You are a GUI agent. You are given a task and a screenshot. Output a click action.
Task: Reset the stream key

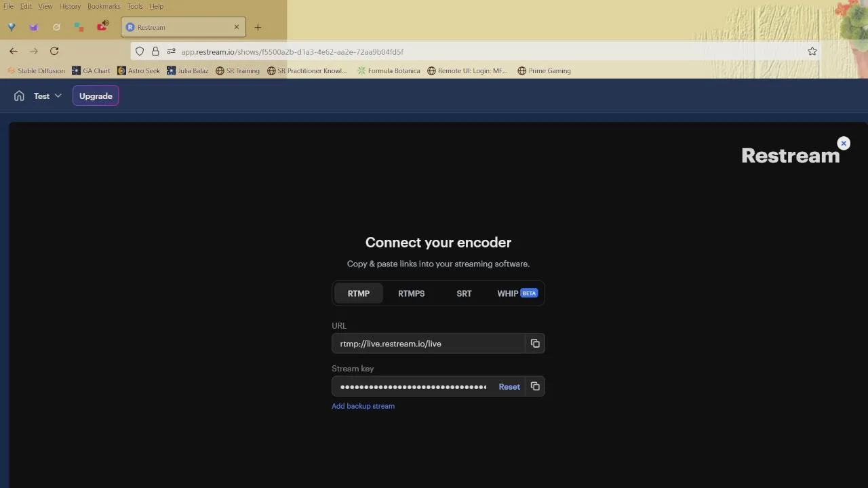pyautogui.click(x=509, y=387)
